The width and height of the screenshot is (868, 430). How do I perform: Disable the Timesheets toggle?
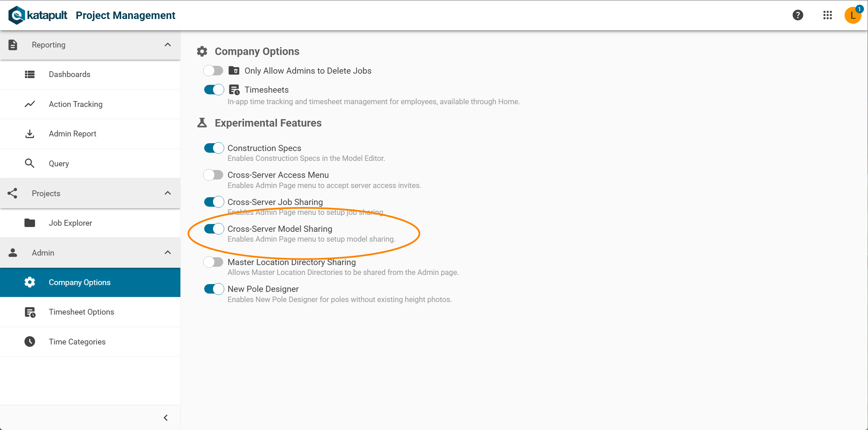pos(214,90)
